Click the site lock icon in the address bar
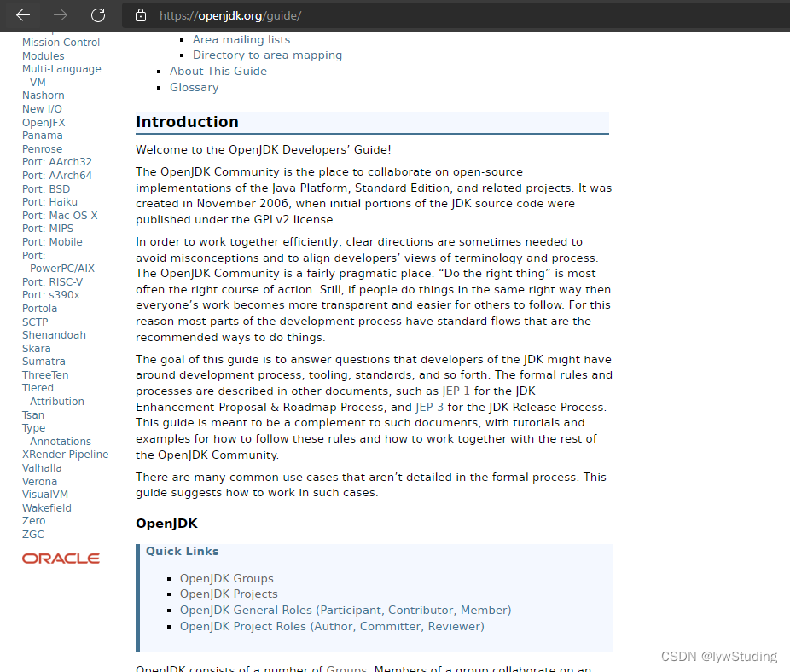 pos(141,15)
